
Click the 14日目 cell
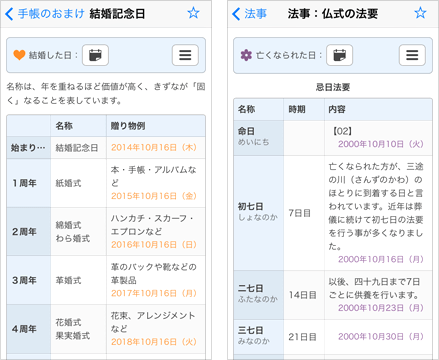point(304,295)
